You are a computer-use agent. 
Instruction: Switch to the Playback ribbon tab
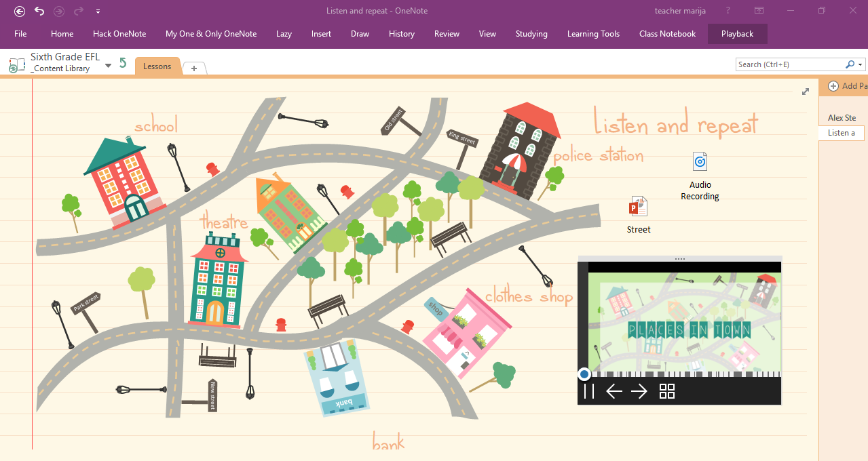(737, 33)
